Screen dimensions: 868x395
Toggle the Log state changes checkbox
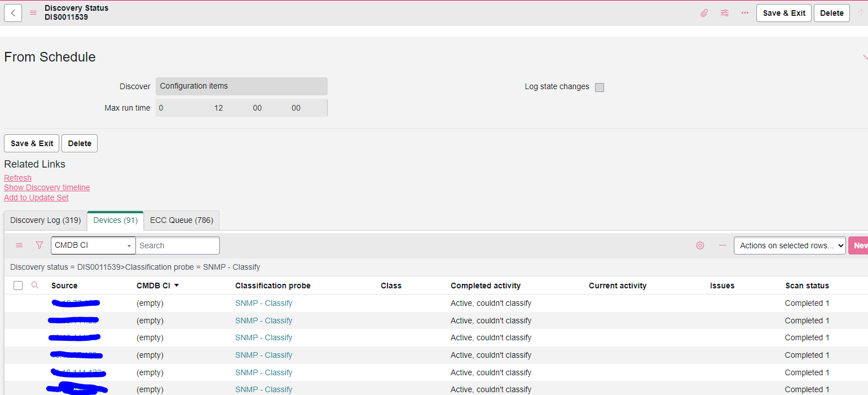point(600,87)
